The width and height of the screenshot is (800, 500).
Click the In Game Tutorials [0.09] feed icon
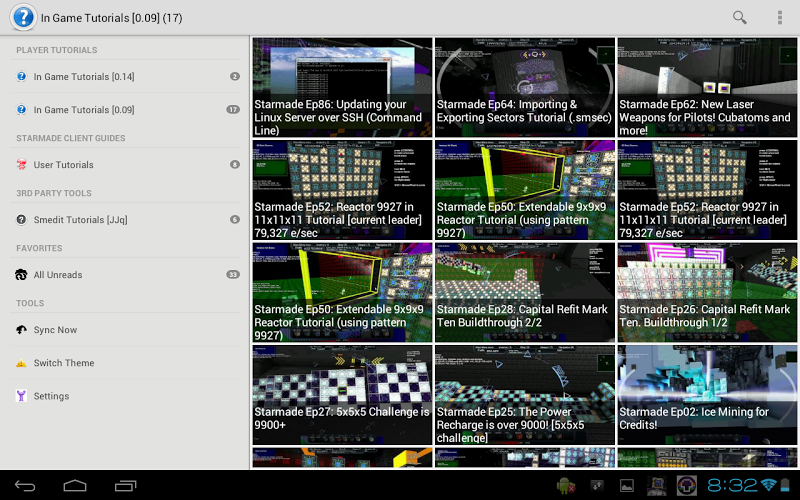click(21, 110)
